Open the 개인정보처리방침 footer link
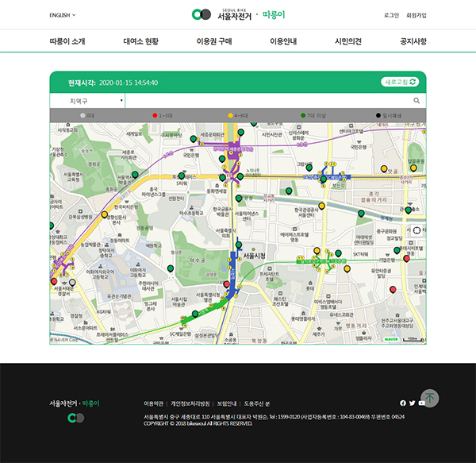The image size is (476, 463). pyautogui.click(x=190, y=403)
